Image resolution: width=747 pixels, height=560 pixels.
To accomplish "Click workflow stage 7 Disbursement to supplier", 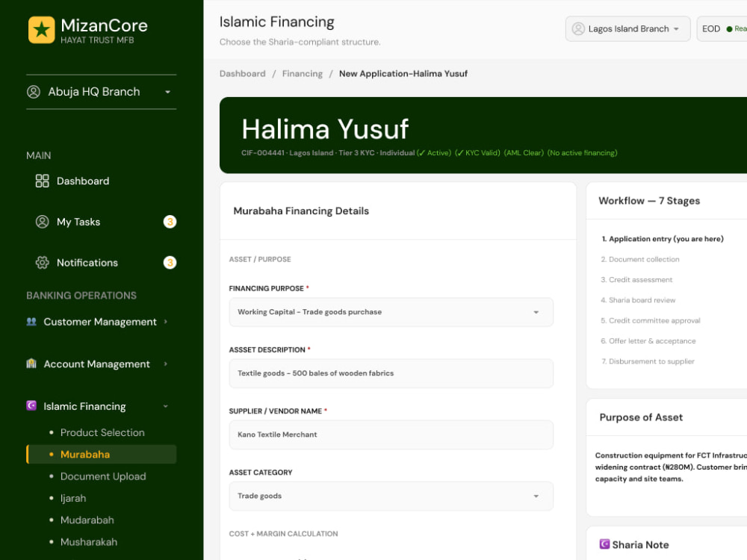I will pyautogui.click(x=648, y=361).
